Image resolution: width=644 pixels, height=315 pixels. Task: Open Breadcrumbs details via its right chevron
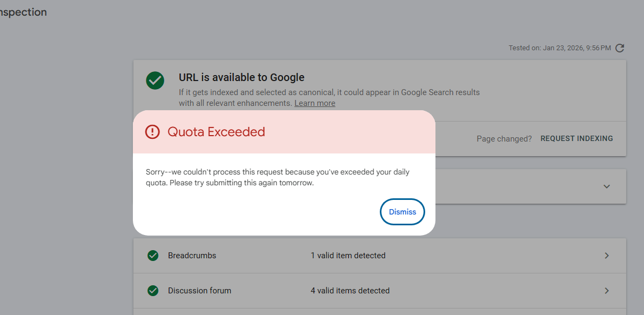pos(607,256)
